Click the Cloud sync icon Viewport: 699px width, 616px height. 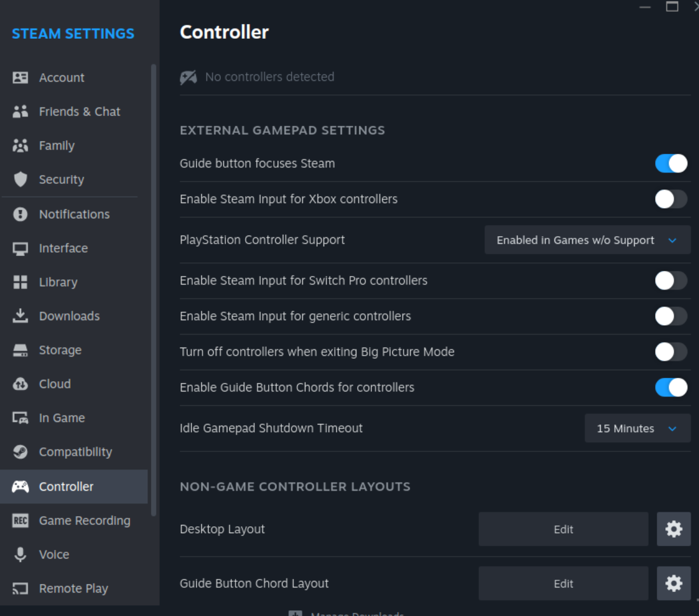tap(20, 384)
